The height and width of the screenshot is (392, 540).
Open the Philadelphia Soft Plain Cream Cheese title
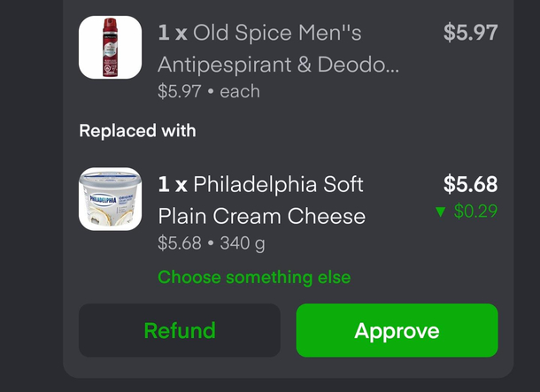262,200
